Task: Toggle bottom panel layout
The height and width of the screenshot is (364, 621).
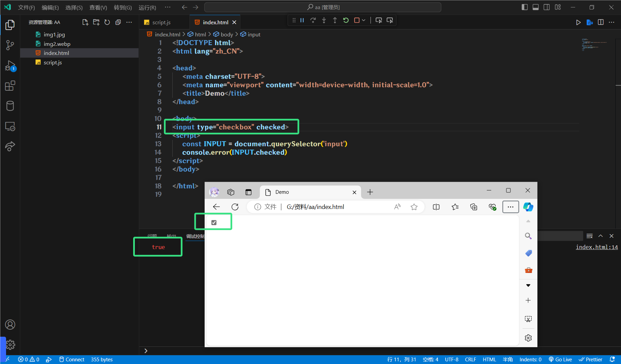Action: (535, 7)
